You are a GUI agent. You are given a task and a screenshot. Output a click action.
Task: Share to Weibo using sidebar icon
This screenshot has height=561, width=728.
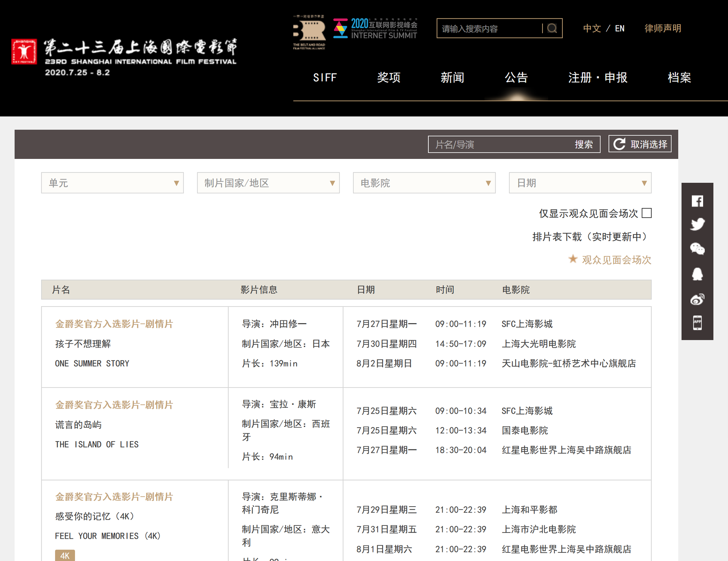coord(697,299)
